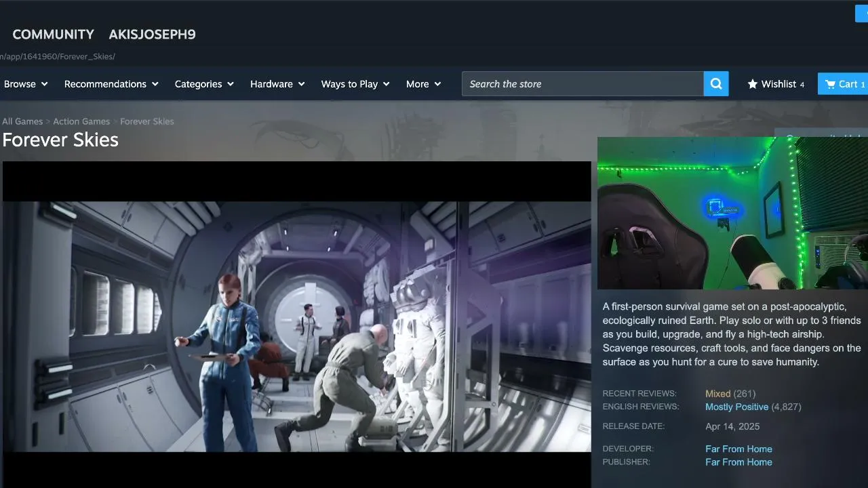Open the developer Far From Home link
This screenshot has width=868, height=488.
[x=738, y=449]
